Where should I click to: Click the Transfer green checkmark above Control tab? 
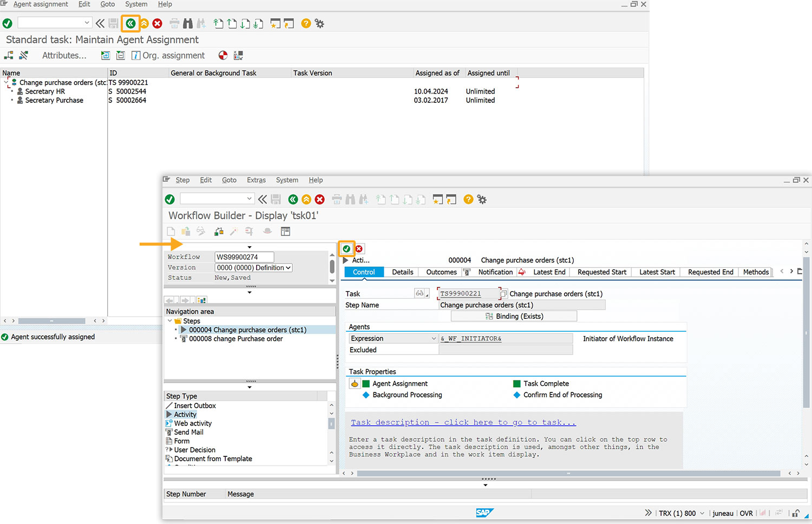click(346, 248)
